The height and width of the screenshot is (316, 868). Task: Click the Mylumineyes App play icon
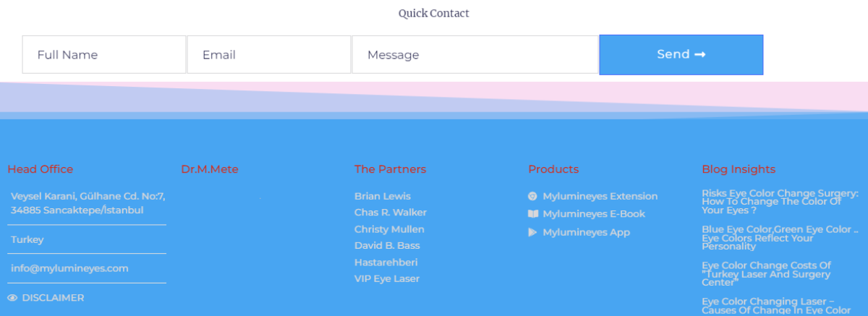coord(532,232)
